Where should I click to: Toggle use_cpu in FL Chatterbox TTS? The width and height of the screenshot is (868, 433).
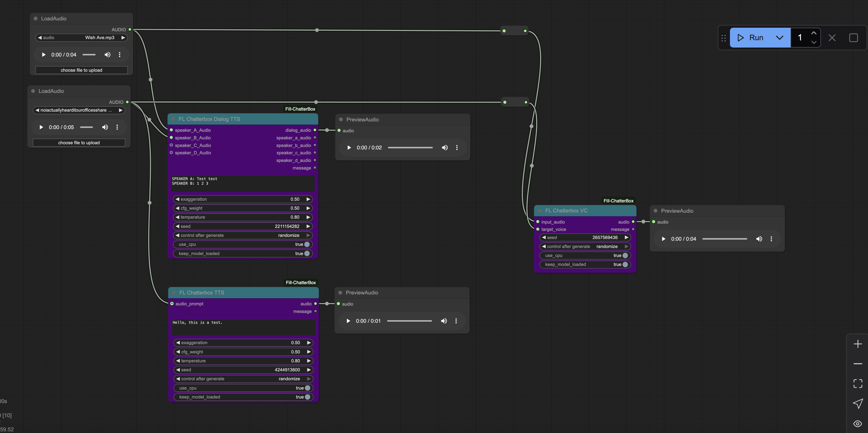[x=308, y=388]
